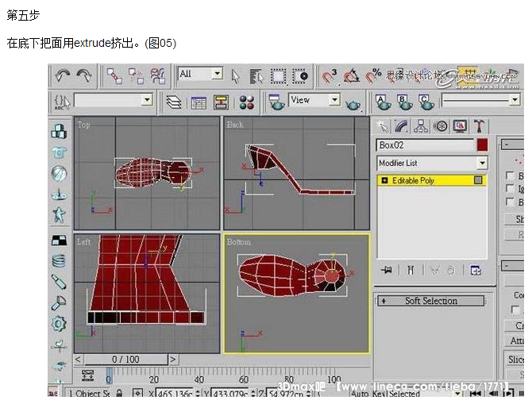The width and height of the screenshot is (532, 400).
Task: Click the reactor cloth shirt icon
Action: (x=59, y=152)
